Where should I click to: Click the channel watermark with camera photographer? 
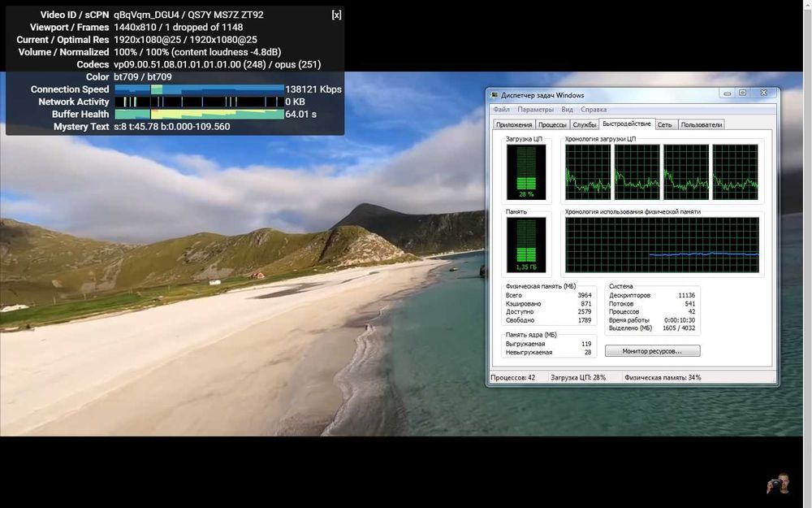click(778, 484)
